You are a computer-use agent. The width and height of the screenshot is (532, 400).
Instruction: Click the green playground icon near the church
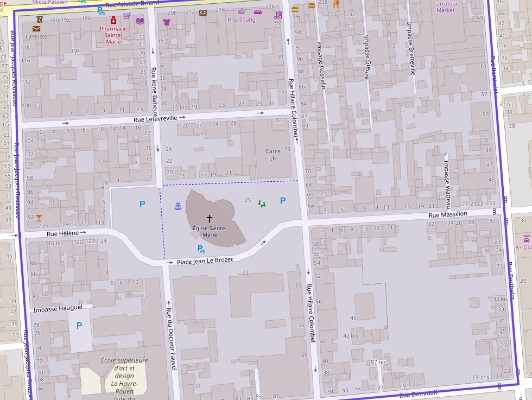click(262, 204)
